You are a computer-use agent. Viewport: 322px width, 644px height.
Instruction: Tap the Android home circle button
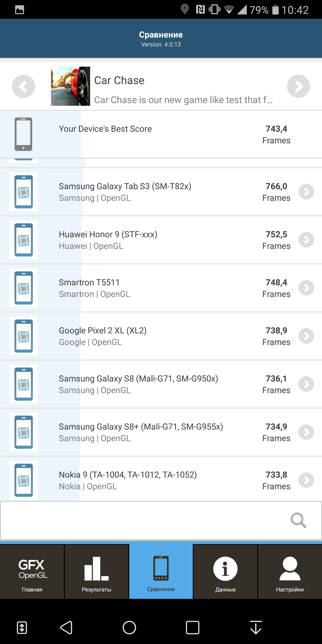click(129, 627)
